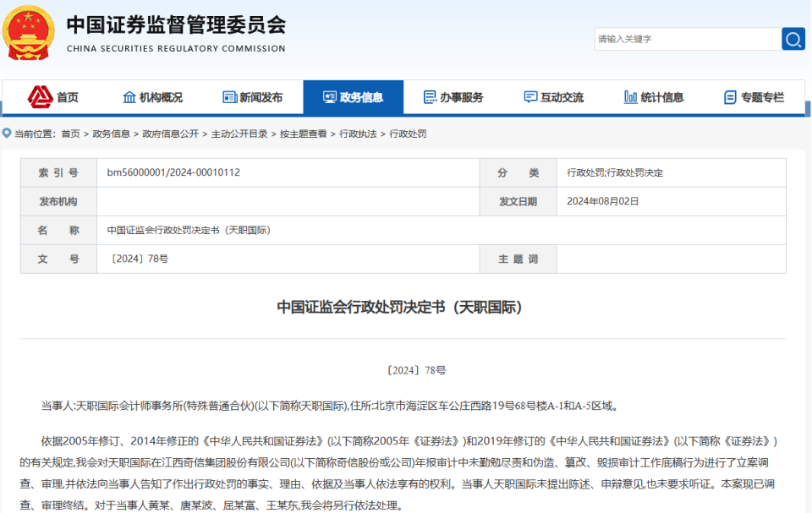Screen dimensions: 812x513
Task: Select the 互动交流 menu item
Action: [x=559, y=96]
